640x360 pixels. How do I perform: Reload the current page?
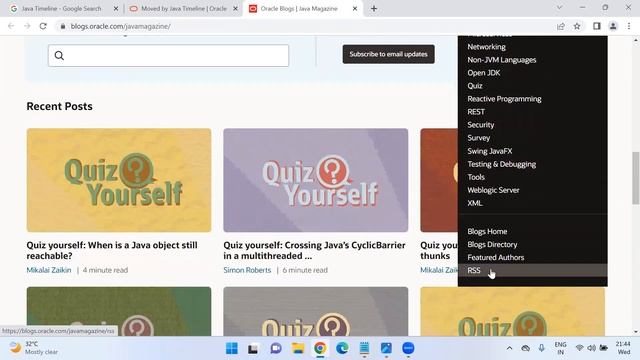43,26
